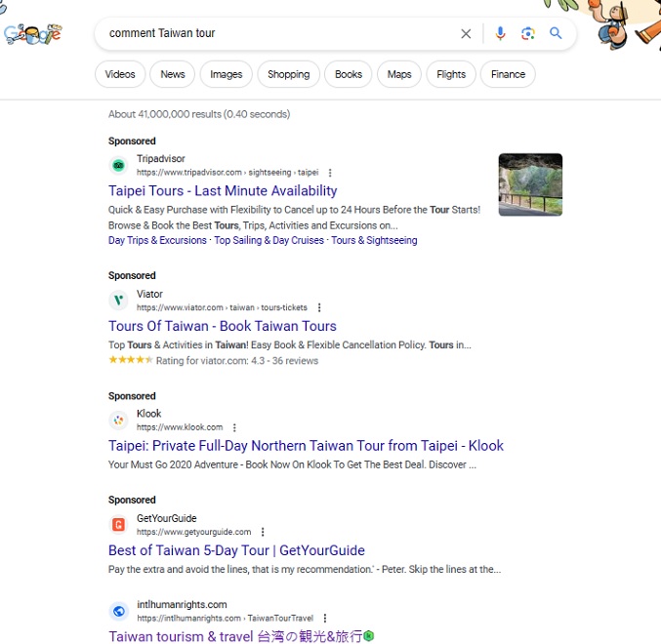Screen dimensions: 661x644
Task: Clear the search text with X icon
Action: (466, 33)
